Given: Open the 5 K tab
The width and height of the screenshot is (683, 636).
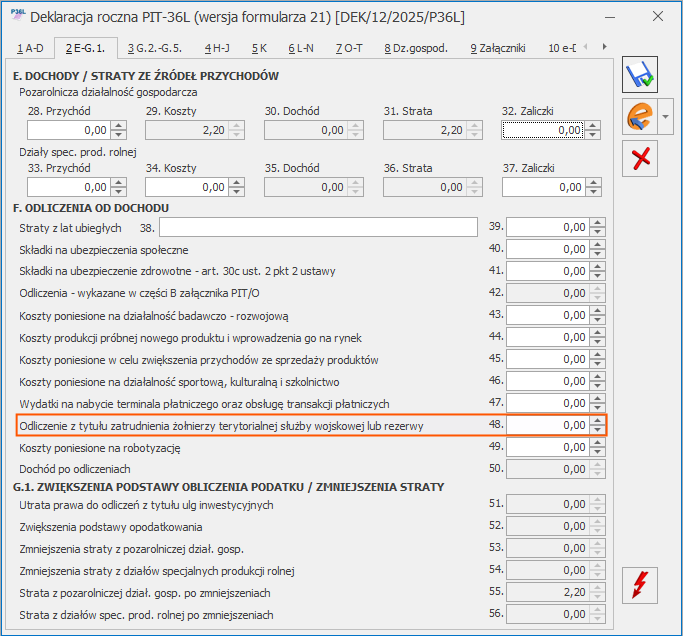Looking at the screenshot, I should pos(259,48).
